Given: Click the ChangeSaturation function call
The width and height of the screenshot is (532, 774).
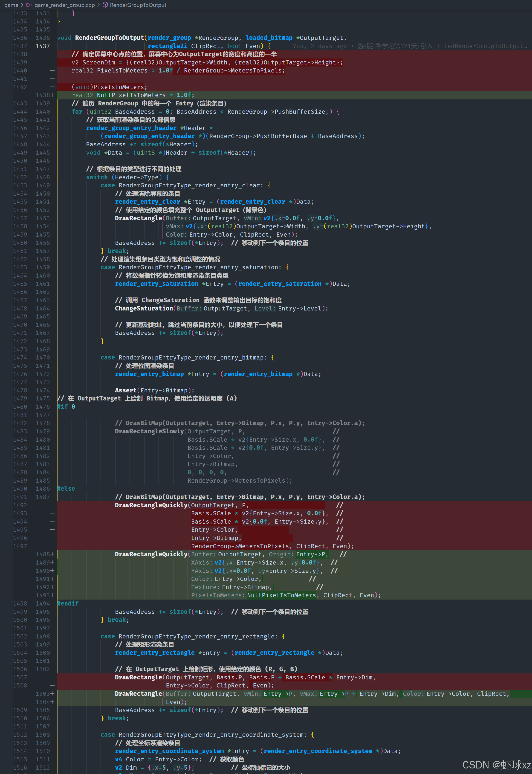Looking at the screenshot, I should [144, 308].
